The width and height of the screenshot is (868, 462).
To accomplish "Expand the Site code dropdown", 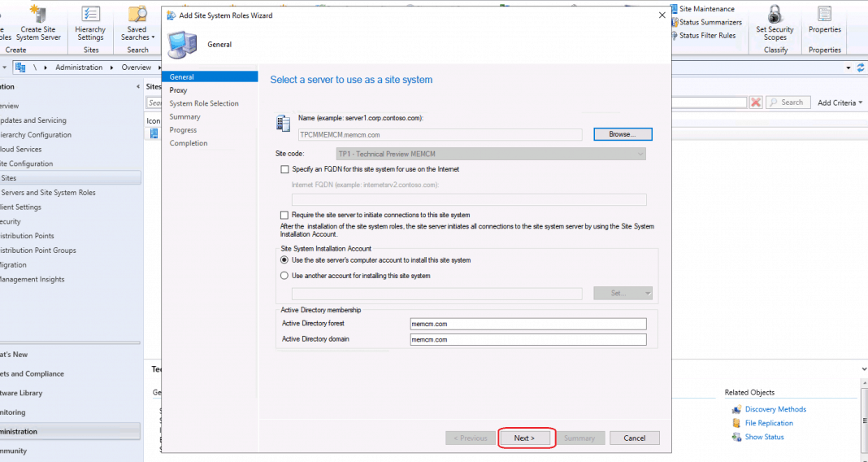I will point(640,154).
